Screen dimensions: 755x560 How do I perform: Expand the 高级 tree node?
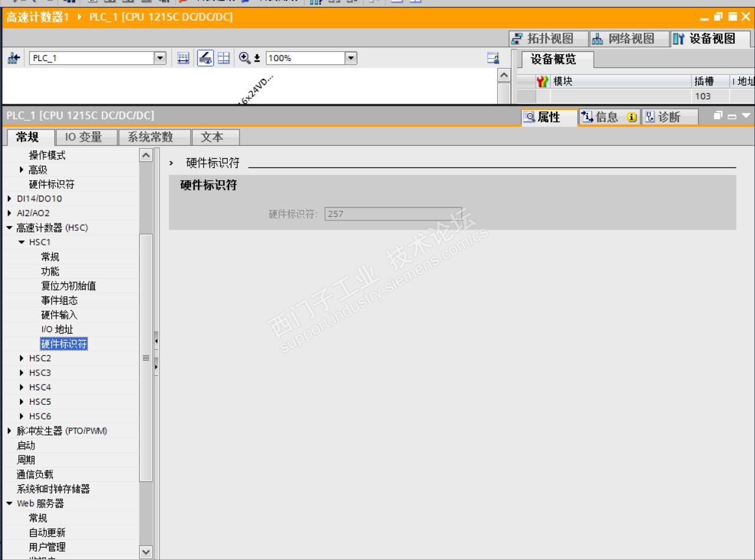coord(23,170)
